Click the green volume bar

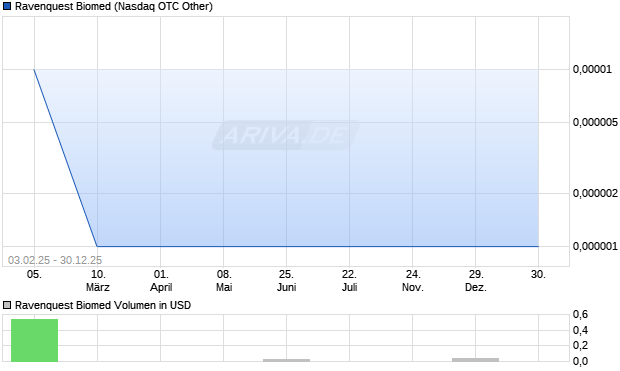coord(34,340)
